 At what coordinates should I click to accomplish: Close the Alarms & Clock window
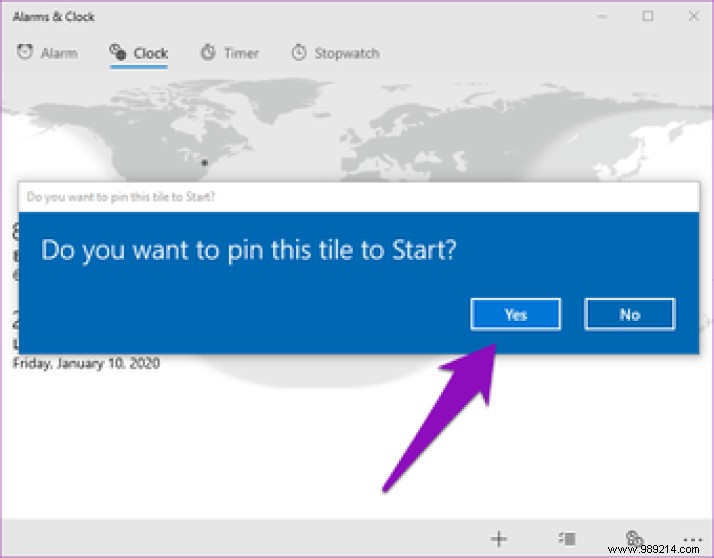coord(694,16)
